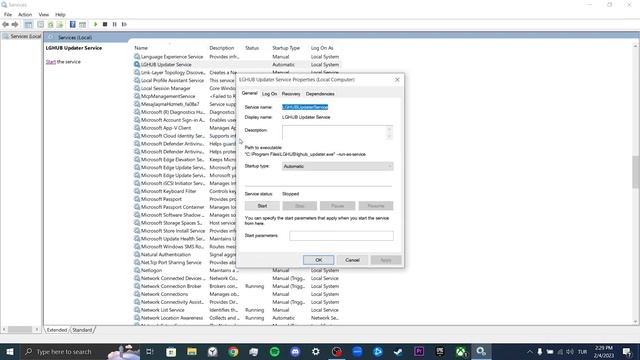Image resolution: width=640 pixels, height=360 pixels.
Task: Click the Pause Service toolbar icon
Action: [x=115, y=24]
